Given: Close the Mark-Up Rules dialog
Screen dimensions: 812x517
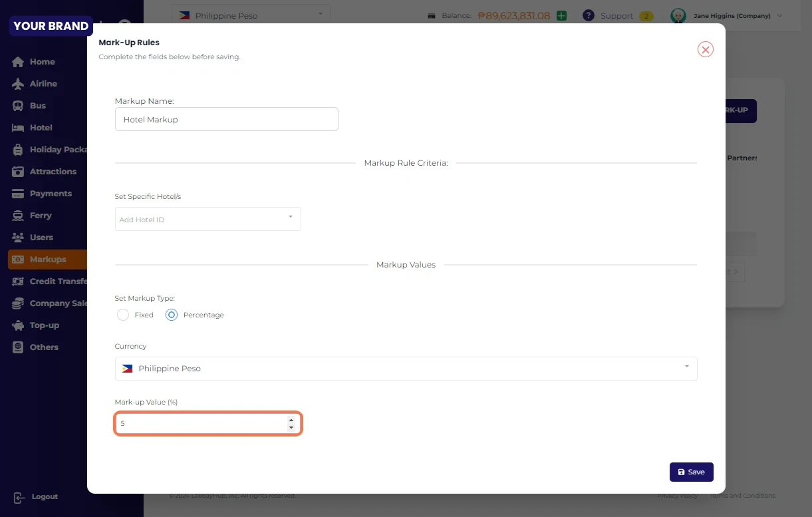Looking at the screenshot, I should point(705,49).
